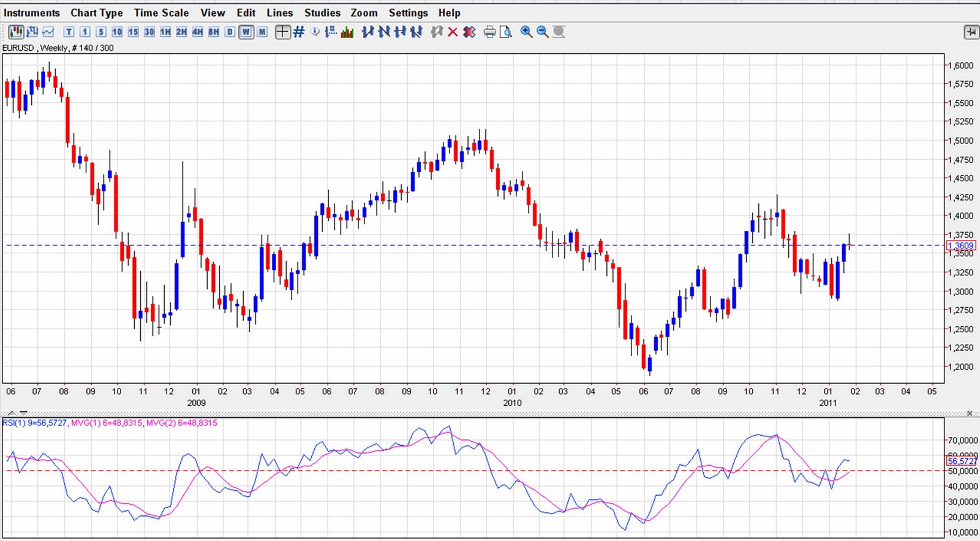Image resolution: width=980 pixels, height=541 pixels.
Task: Click the MVG(2) 6=48,8315 legend text
Action: 182,423
